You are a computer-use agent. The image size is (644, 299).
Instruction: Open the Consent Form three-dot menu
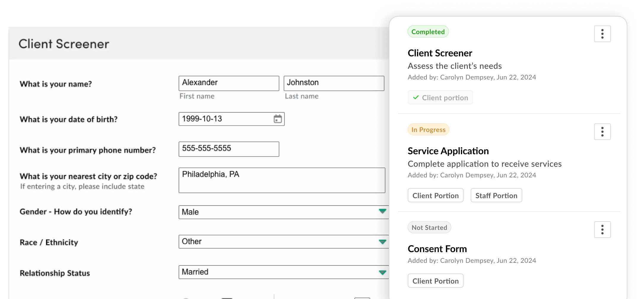(x=602, y=230)
